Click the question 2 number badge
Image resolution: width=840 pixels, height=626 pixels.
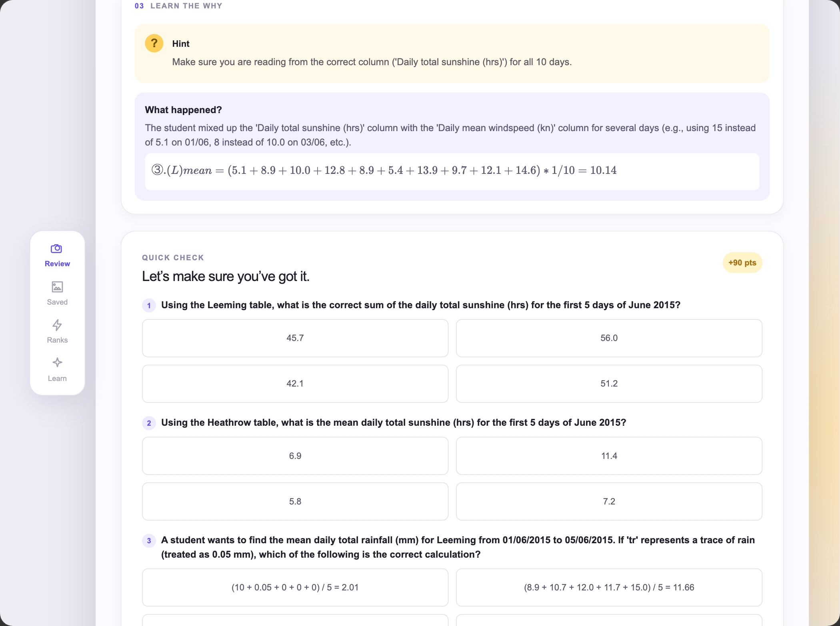[x=149, y=423]
